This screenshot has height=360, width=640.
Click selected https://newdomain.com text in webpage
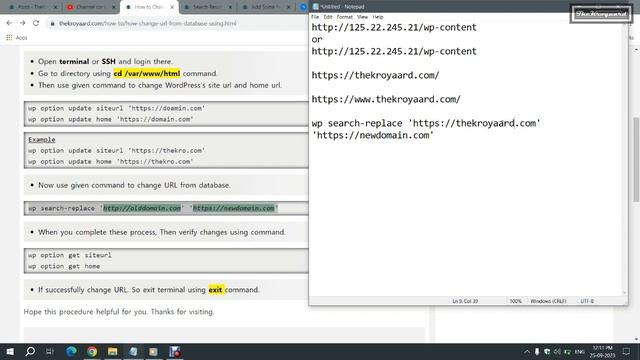point(233,208)
